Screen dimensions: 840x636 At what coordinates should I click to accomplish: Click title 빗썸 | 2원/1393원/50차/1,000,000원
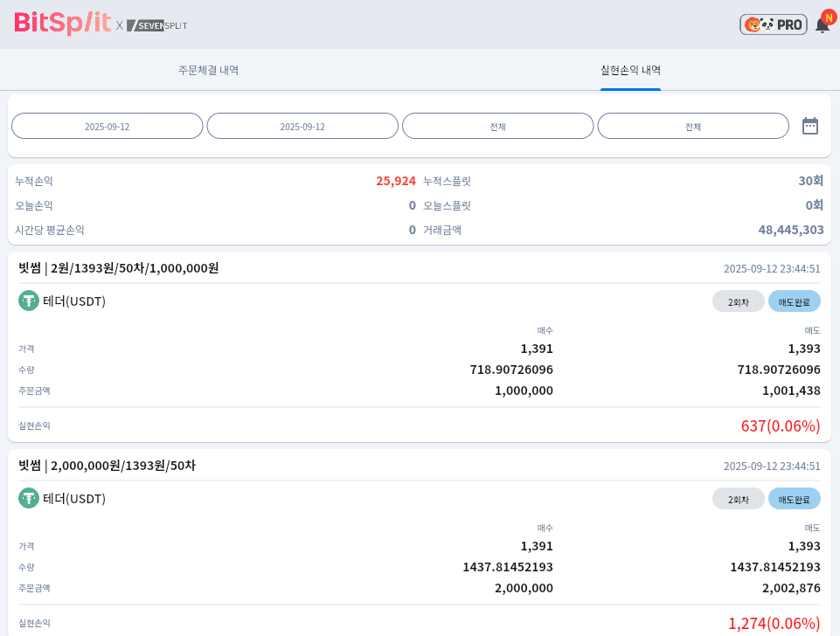tap(118, 268)
